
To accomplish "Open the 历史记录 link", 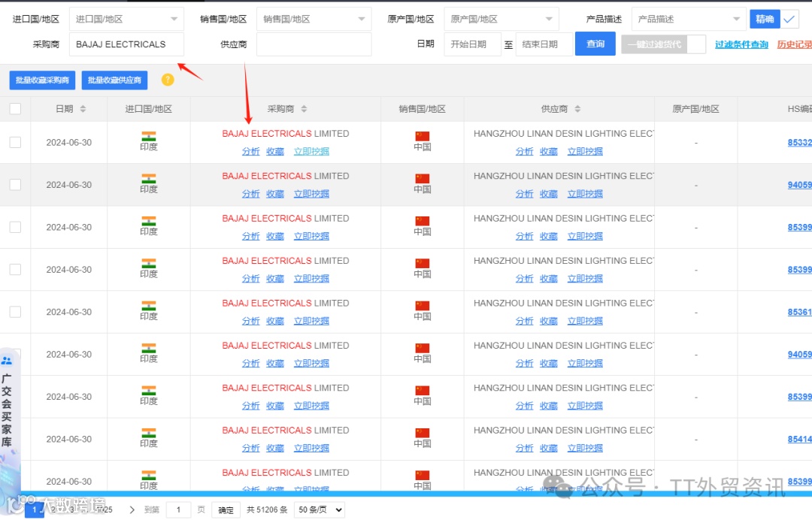I will click(795, 44).
